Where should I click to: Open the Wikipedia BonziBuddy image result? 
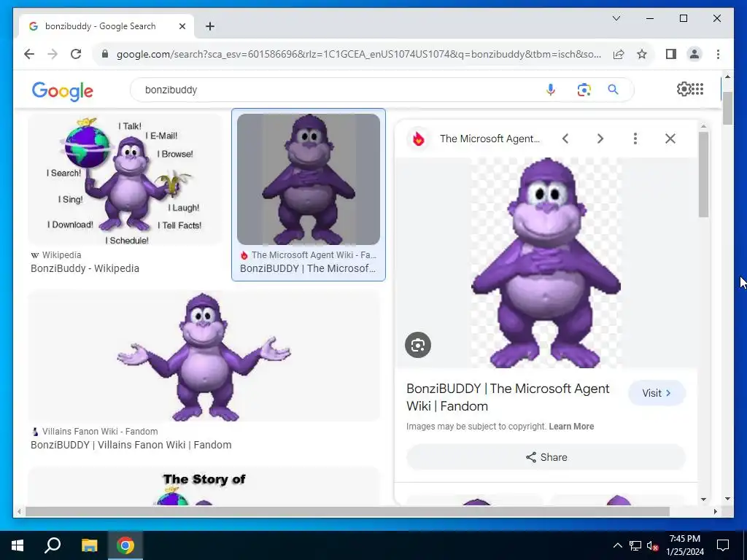[125, 179]
